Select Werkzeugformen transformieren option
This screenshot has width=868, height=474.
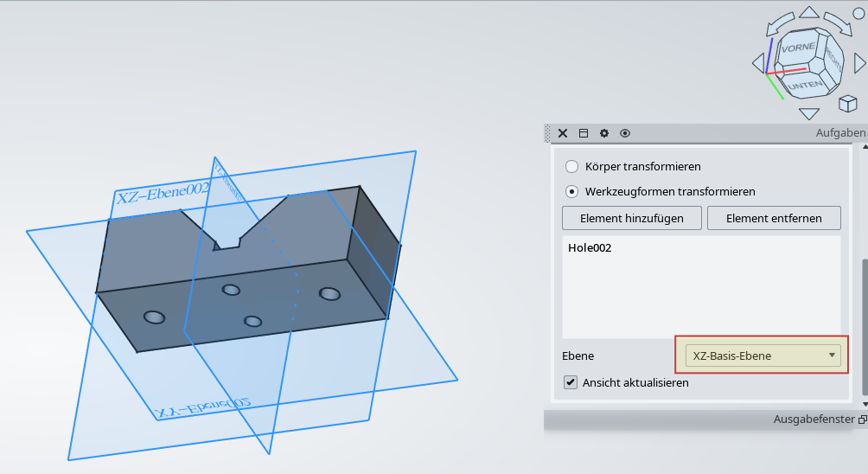pos(571,191)
